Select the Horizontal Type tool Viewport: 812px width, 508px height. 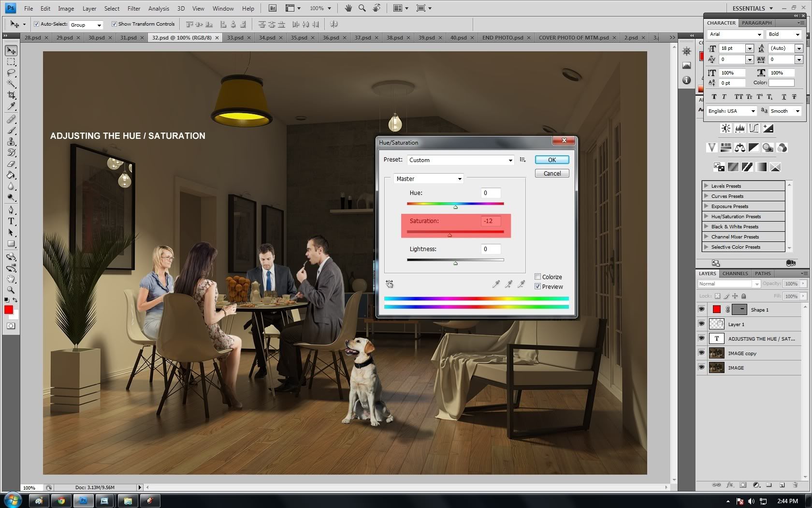click(x=11, y=221)
